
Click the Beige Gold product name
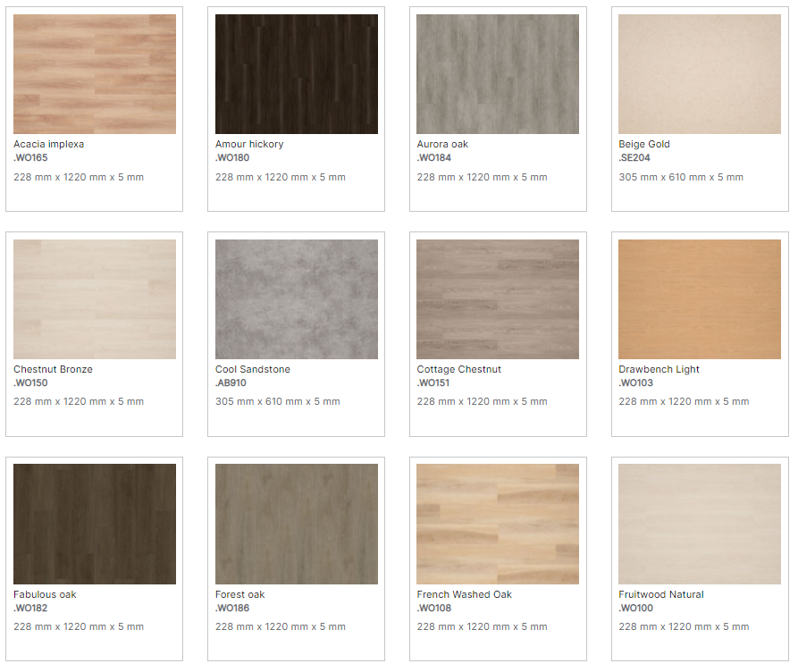(x=644, y=144)
